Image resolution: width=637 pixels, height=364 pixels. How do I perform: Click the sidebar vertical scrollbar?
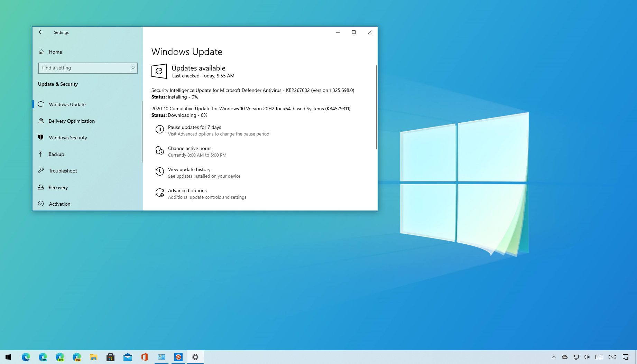142,131
